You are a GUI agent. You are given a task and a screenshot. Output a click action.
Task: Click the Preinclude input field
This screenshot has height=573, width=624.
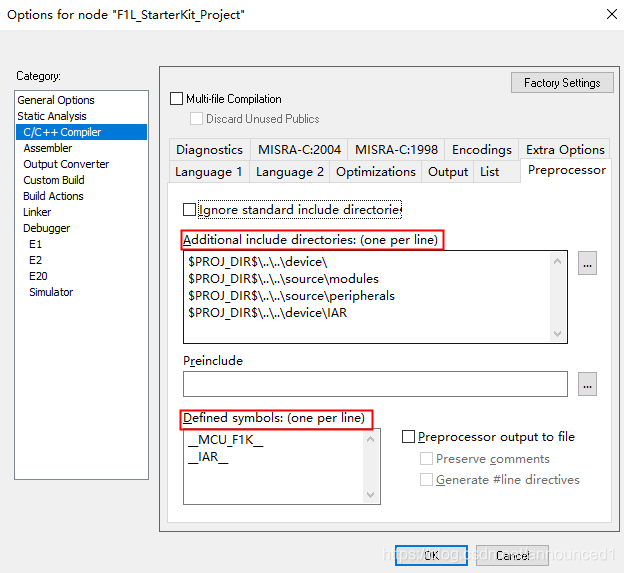click(x=375, y=384)
